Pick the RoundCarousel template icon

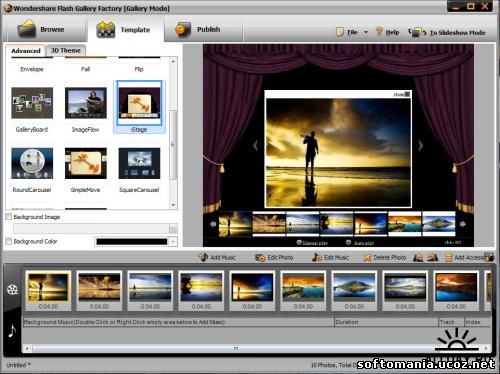[32, 163]
